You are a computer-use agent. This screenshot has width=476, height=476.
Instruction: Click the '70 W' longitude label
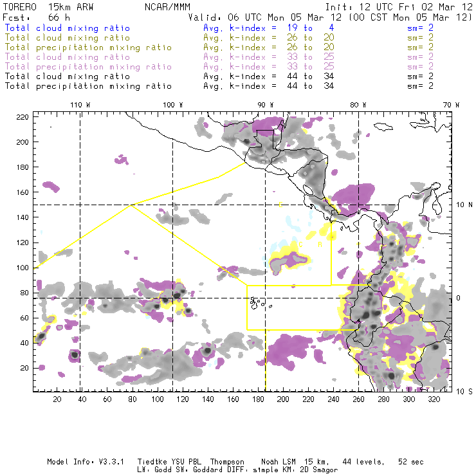pos(451,105)
